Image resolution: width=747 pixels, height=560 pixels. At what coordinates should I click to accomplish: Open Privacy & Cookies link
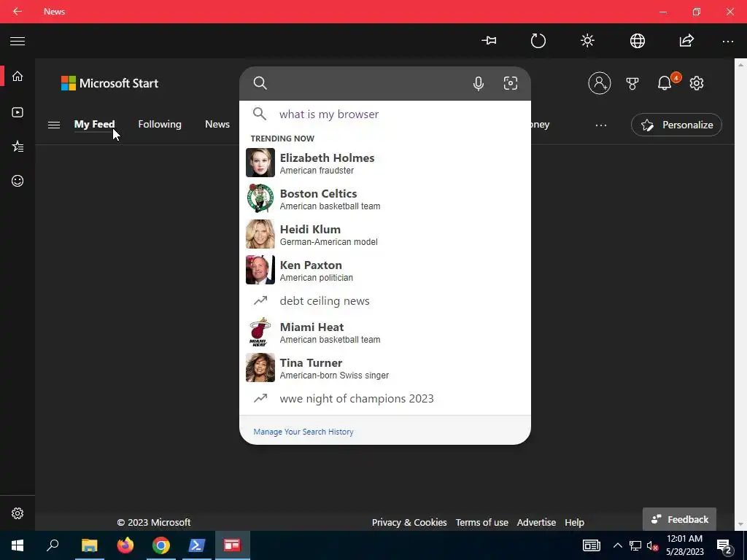[409, 522]
